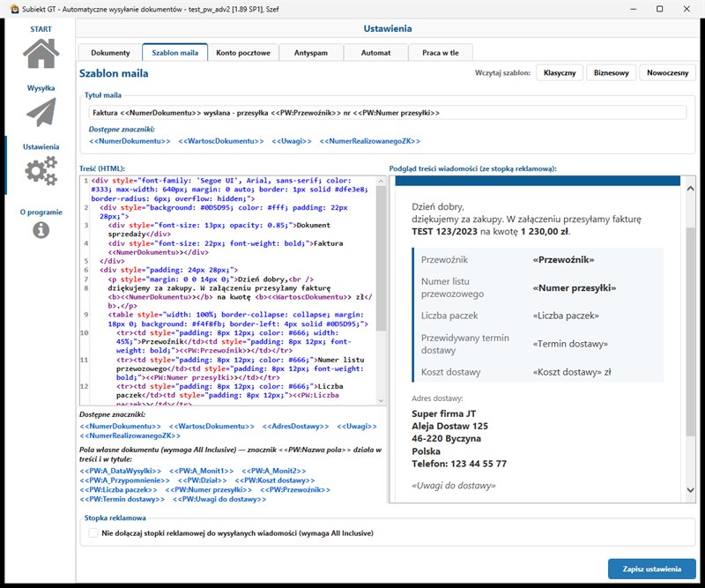The width and height of the screenshot is (705, 588).
Task: Open the Konto pocztowe tab
Action: (x=243, y=53)
